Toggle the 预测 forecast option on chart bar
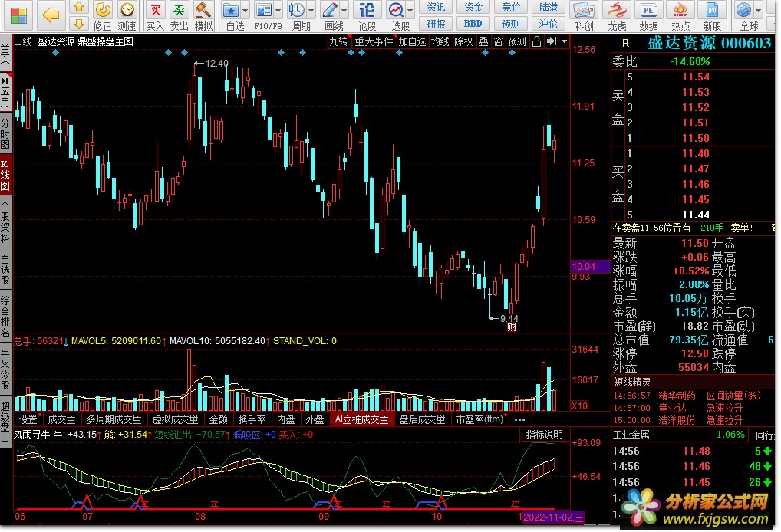 point(517,42)
